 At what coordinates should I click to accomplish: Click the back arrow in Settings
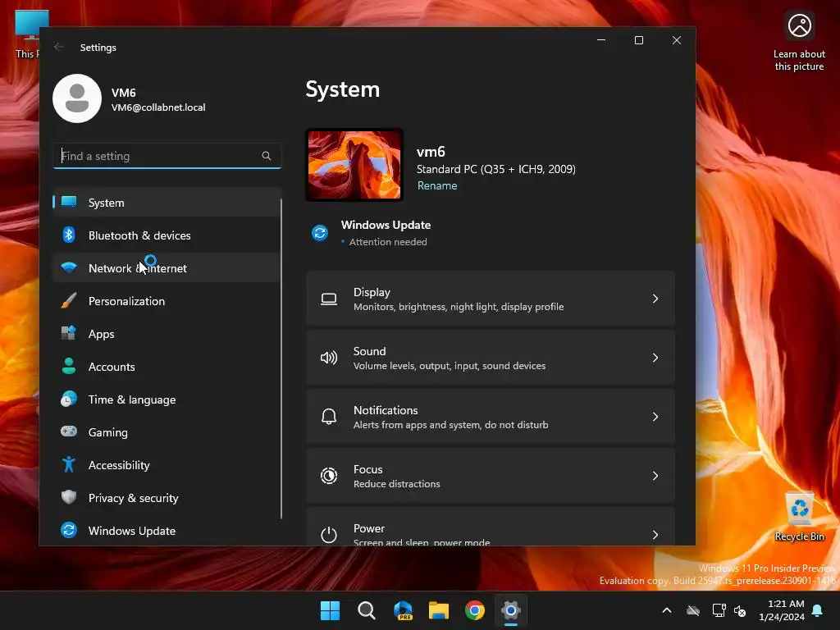[59, 47]
